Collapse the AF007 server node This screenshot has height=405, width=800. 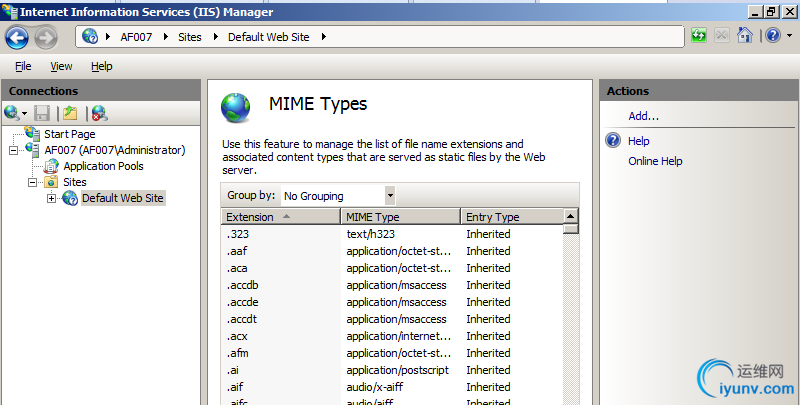[14, 150]
